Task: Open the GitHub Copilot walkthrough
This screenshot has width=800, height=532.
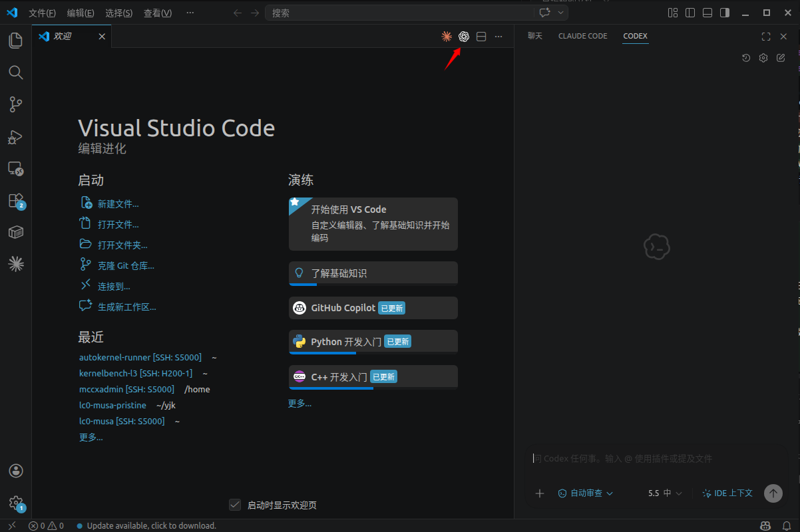Action: click(373, 308)
